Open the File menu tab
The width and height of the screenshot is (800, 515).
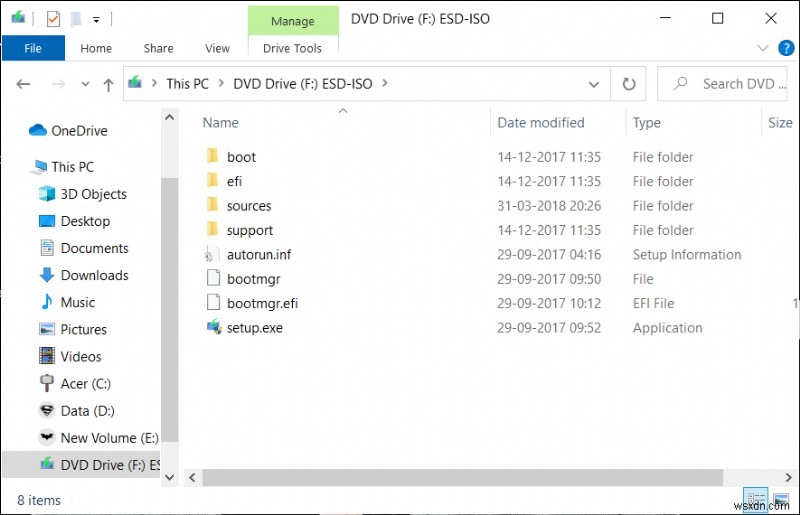coord(33,48)
